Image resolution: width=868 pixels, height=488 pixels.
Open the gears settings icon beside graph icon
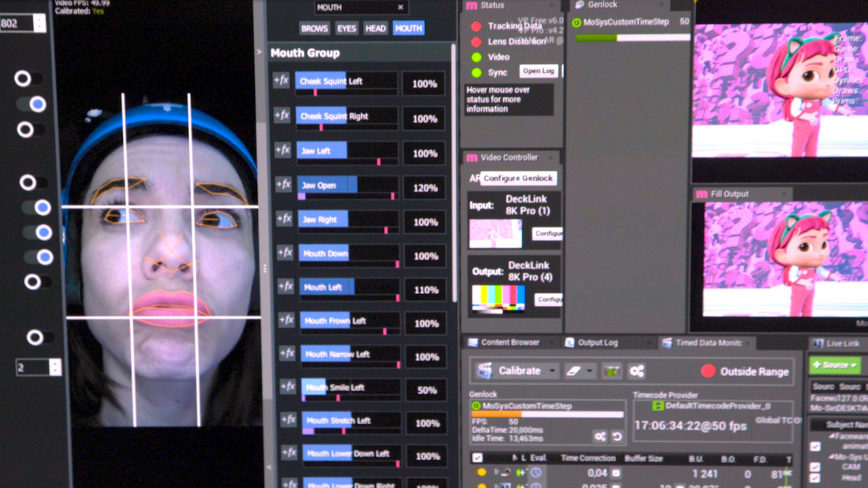tap(636, 371)
